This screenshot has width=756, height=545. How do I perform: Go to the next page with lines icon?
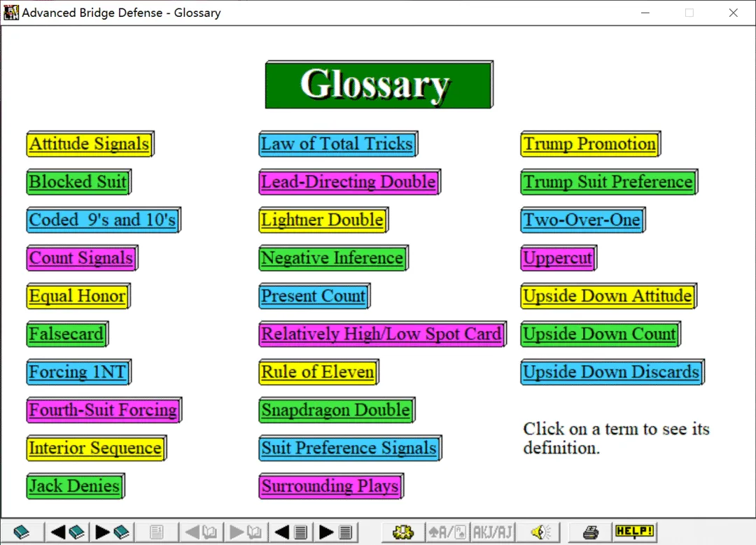[x=335, y=532]
